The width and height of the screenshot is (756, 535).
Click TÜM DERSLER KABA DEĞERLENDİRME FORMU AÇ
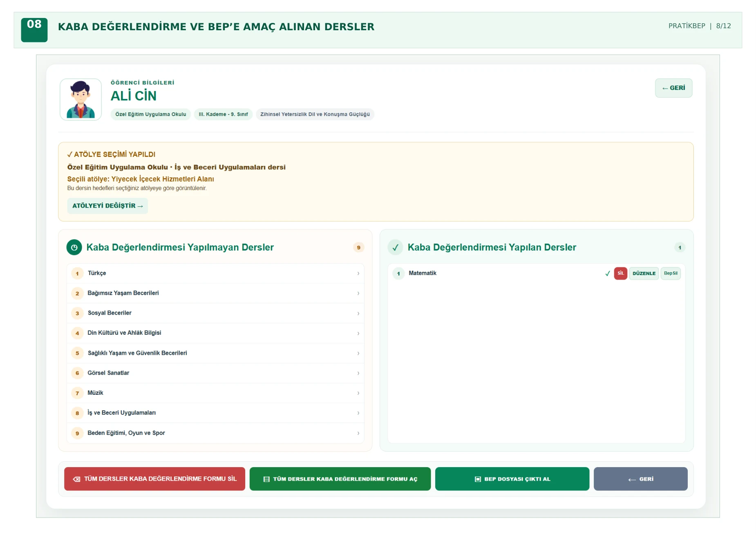pos(340,479)
